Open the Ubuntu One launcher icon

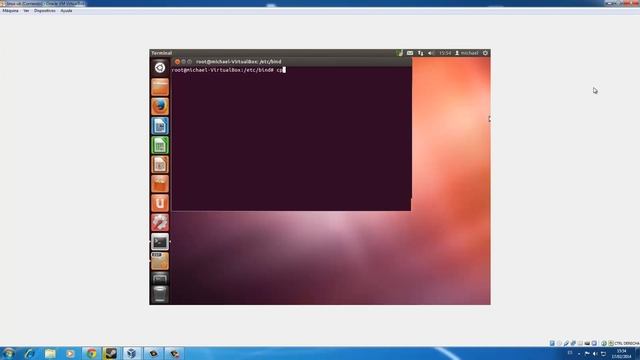point(160,203)
